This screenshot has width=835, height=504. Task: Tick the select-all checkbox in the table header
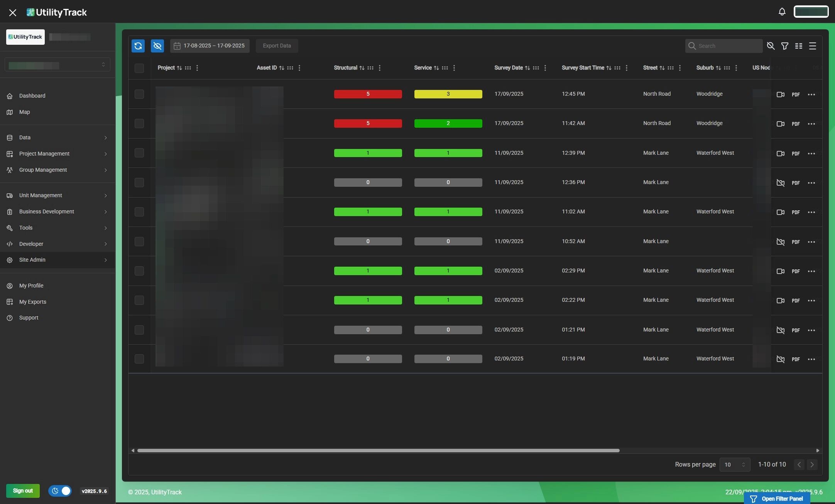[x=139, y=68]
